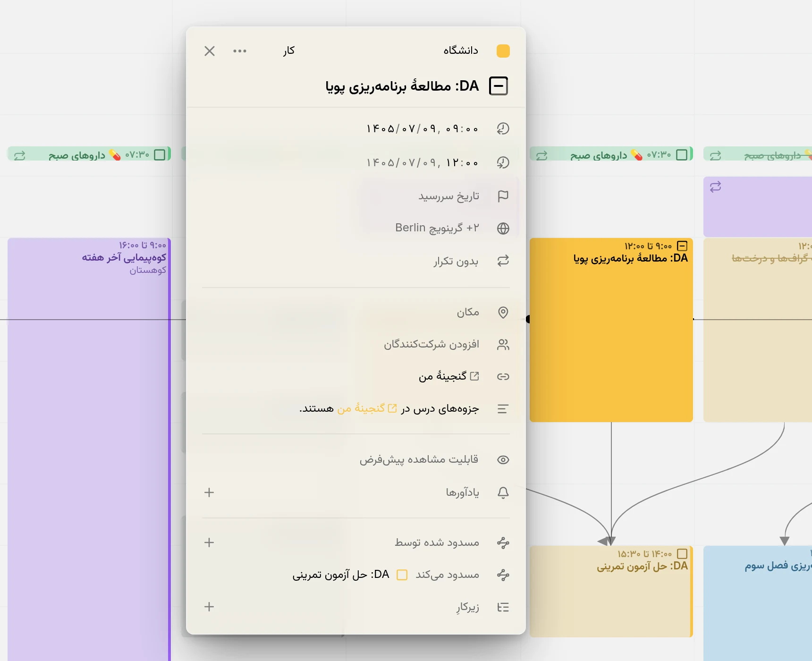Add a blocker with the مسدود شده توسط plus

209,542
